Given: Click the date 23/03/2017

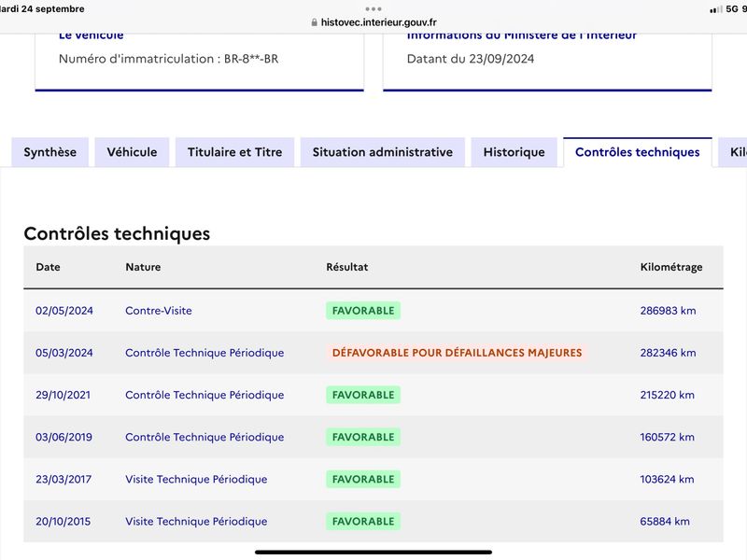Looking at the screenshot, I should click(63, 479).
